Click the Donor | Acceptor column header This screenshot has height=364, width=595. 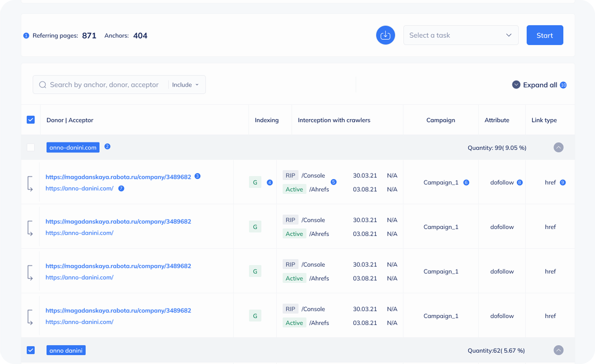(x=70, y=120)
